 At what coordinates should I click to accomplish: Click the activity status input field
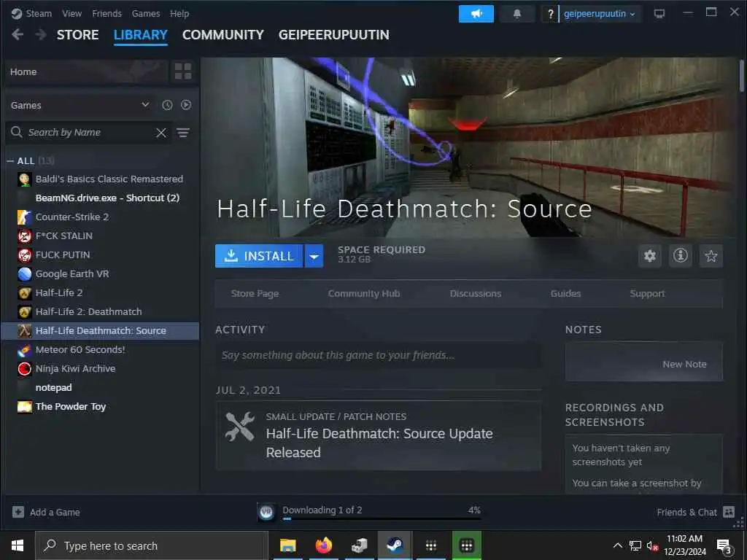tap(379, 355)
